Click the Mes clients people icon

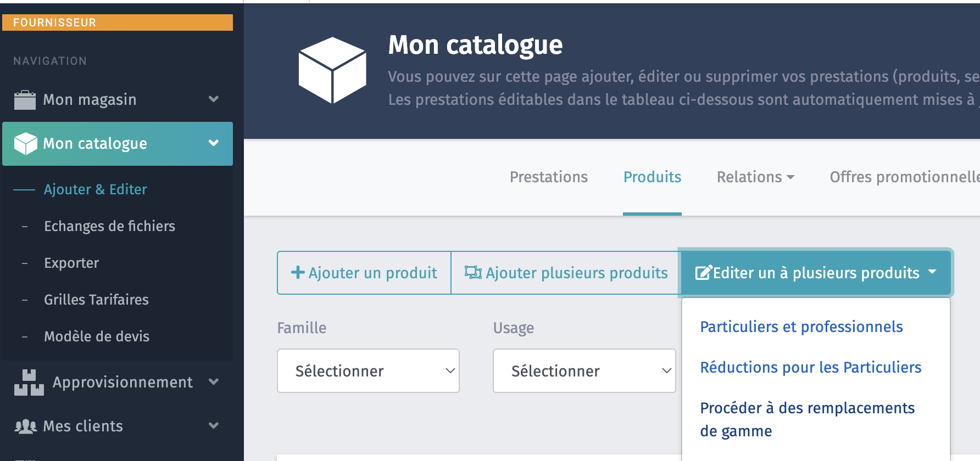click(25, 426)
